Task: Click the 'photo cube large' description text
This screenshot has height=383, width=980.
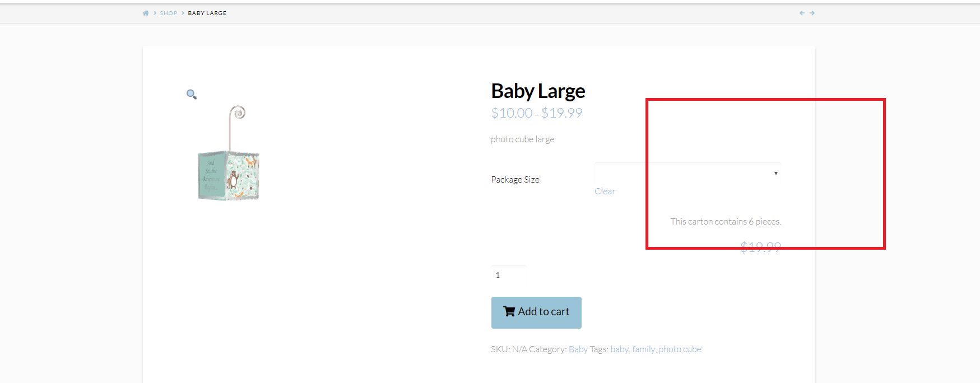Action: click(522, 139)
